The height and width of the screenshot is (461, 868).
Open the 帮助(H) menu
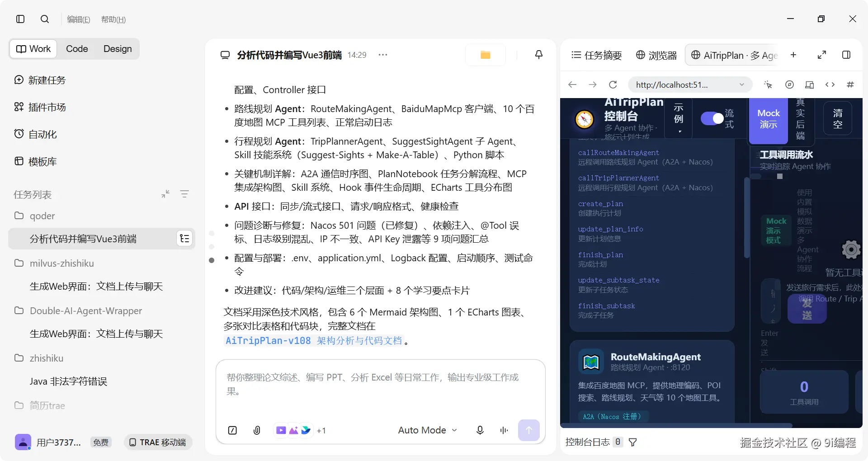[x=113, y=19]
